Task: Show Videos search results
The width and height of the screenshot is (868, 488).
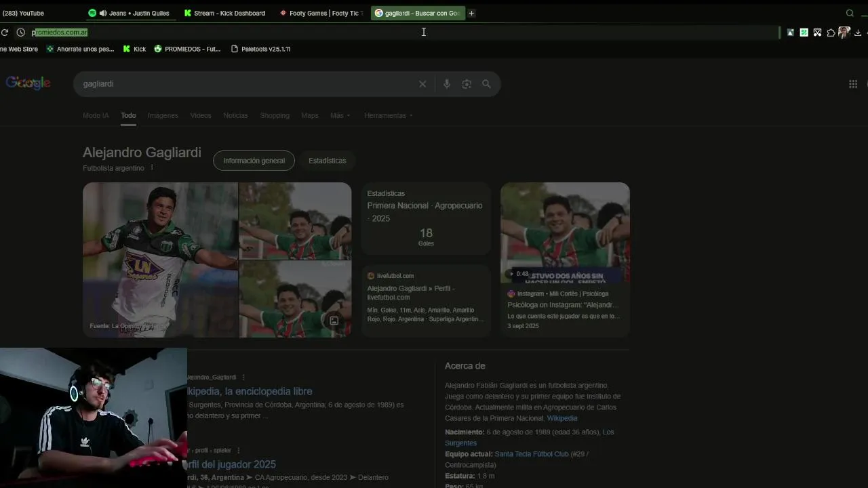Action: point(201,115)
